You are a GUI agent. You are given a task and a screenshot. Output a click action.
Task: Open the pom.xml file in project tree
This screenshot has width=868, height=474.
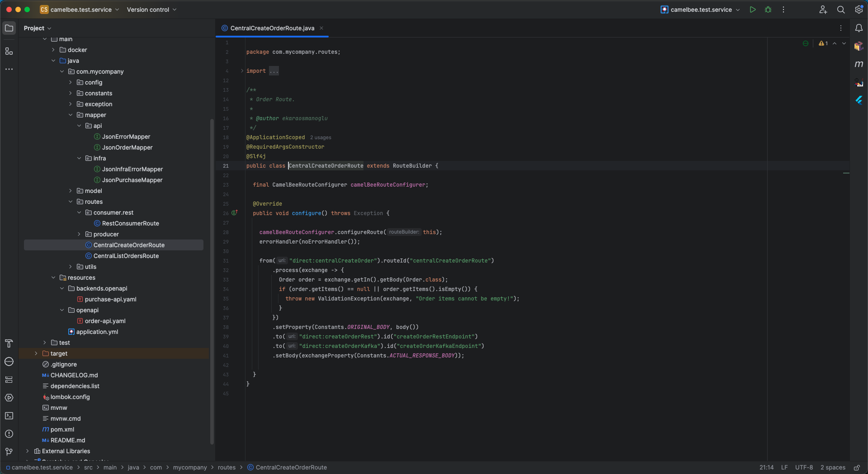click(62, 430)
